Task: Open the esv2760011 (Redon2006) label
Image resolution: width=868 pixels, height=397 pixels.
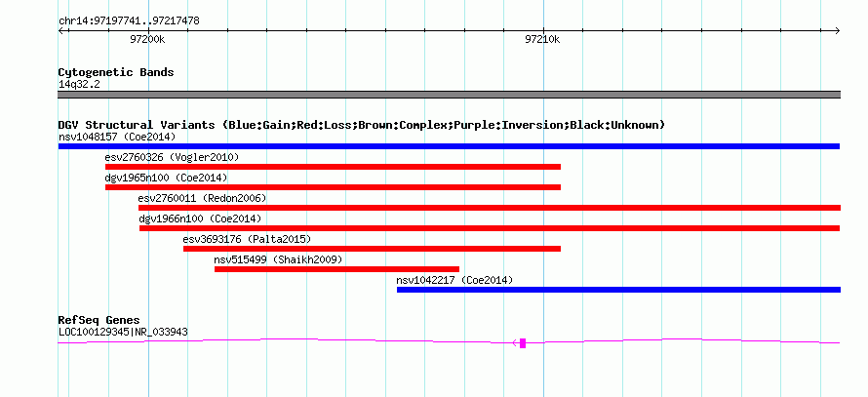Action: pyautogui.click(x=202, y=198)
